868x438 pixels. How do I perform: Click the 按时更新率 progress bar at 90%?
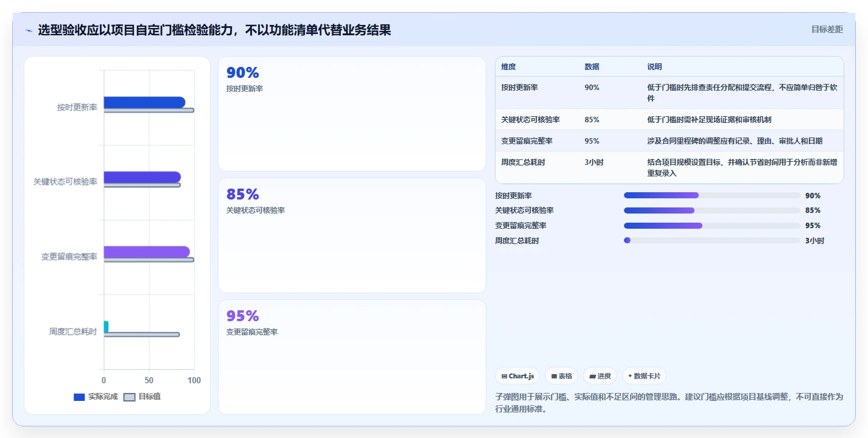[x=712, y=195]
